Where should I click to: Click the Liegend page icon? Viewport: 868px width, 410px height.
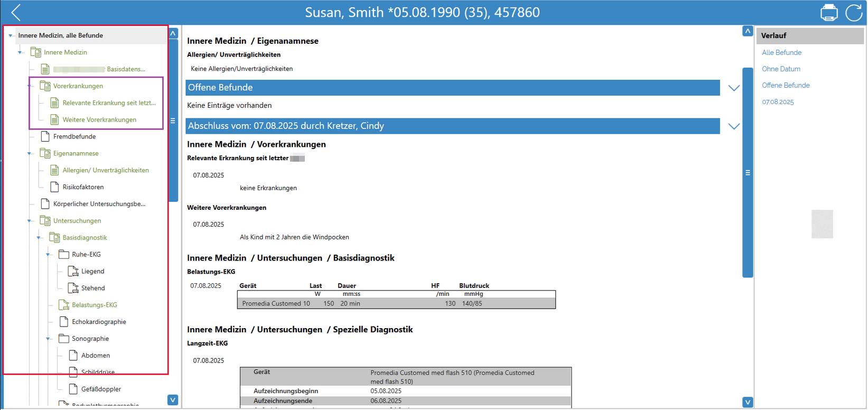pyautogui.click(x=73, y=272)
